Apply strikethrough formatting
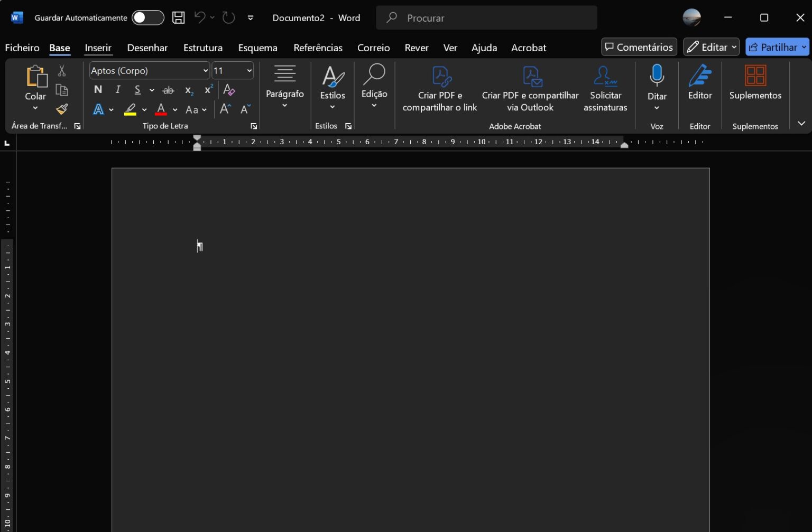812x532 pixels. pyautogui.click(x=168, y=90)
